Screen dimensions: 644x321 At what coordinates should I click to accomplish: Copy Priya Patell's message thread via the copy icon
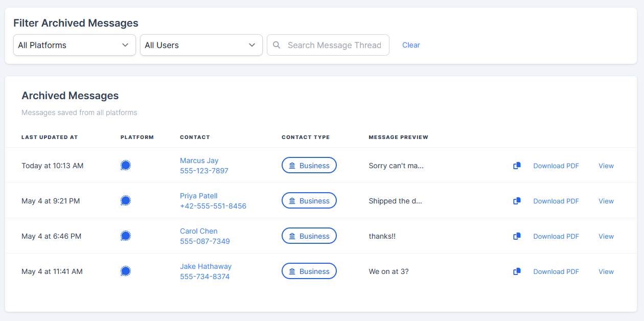tap(516, 200)
